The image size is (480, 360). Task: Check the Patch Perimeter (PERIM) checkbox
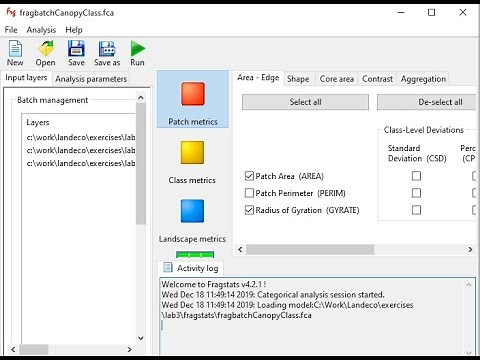249,193
